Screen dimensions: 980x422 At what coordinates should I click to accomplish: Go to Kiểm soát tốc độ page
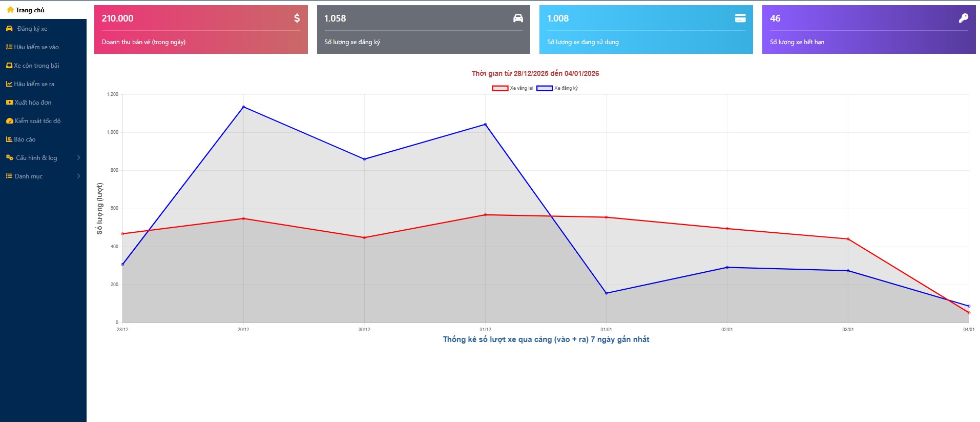click(37, 121)
